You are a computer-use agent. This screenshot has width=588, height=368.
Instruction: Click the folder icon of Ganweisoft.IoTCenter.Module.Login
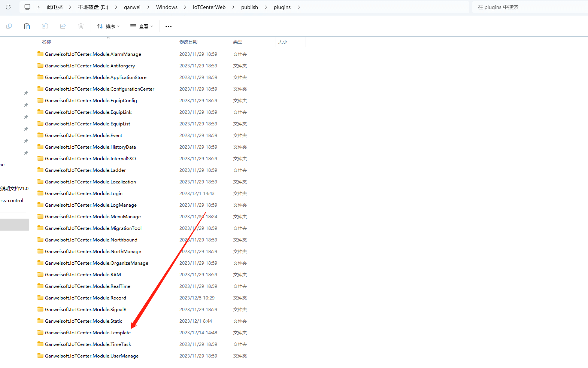pos(40,193)
